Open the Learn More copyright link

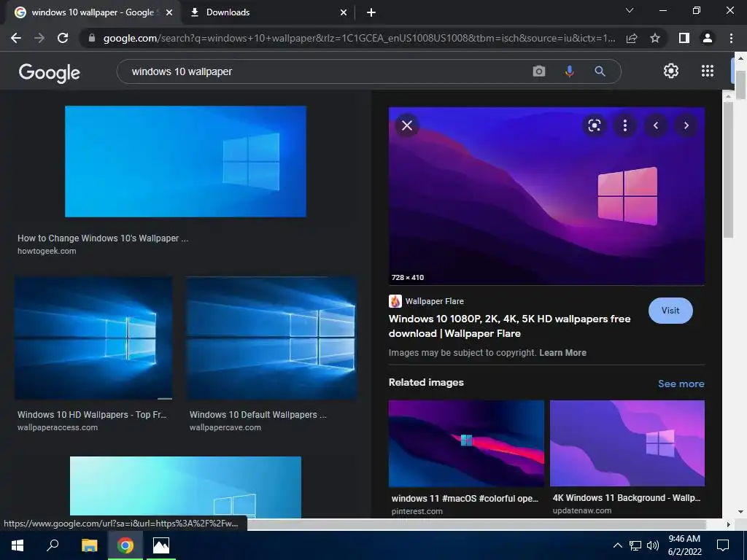click(x=562, y=353)
